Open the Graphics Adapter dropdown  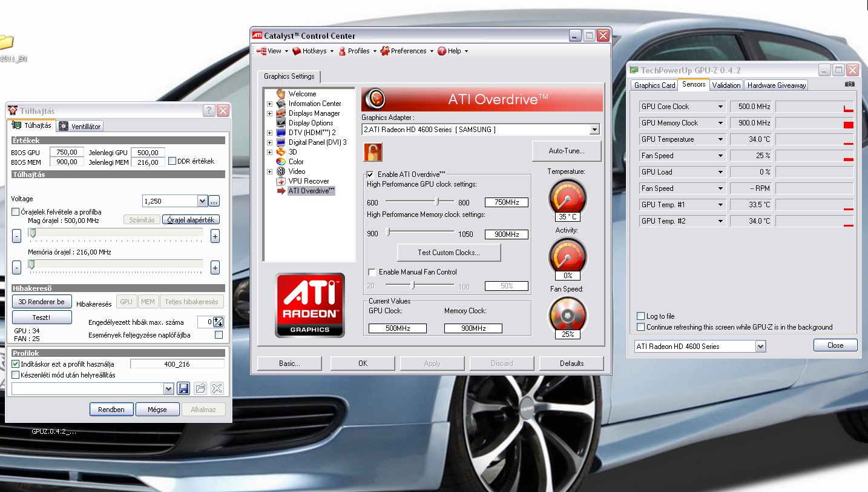pyautogui.click(x=594, y=130)
